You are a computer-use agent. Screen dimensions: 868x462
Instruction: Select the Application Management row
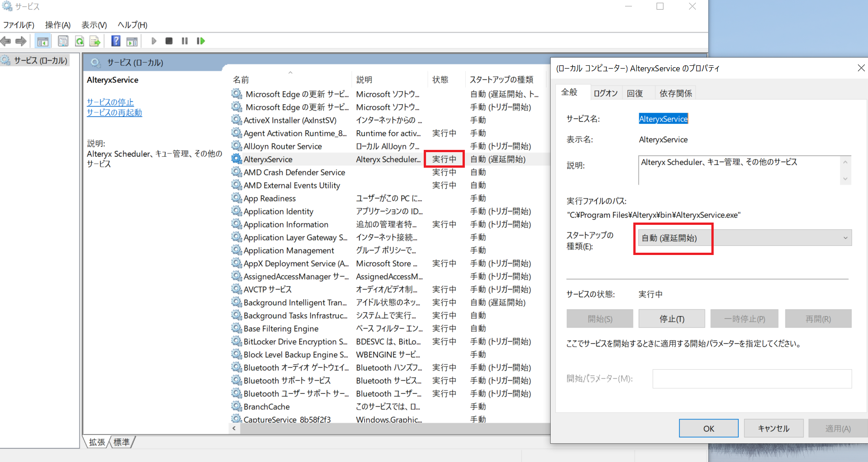(x=389, y=250)
